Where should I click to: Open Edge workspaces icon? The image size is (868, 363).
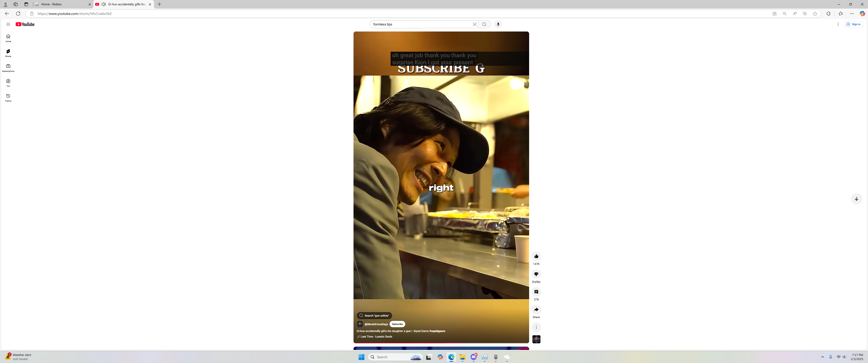[x=15, y=4]
